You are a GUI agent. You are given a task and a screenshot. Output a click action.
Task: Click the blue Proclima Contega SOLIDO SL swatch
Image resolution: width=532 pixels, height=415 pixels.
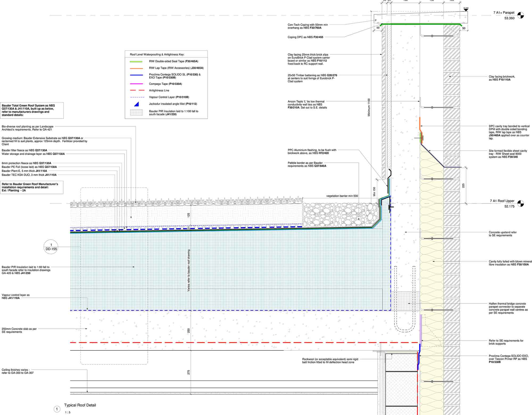click(136, 75)
